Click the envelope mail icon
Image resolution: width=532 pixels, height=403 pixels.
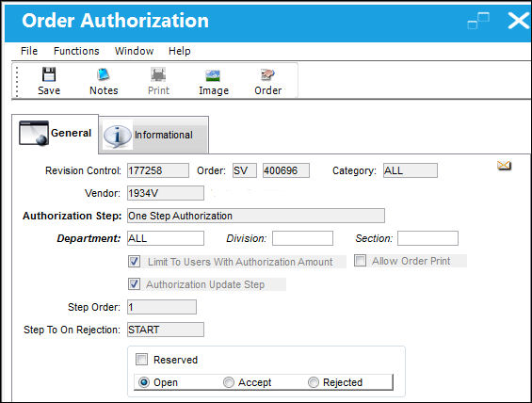click(x=504, y=166)
